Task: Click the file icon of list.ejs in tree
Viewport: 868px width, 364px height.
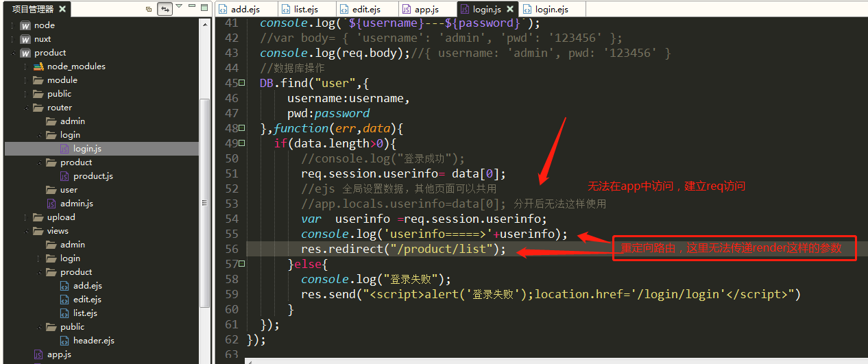Action: [64, 313]
